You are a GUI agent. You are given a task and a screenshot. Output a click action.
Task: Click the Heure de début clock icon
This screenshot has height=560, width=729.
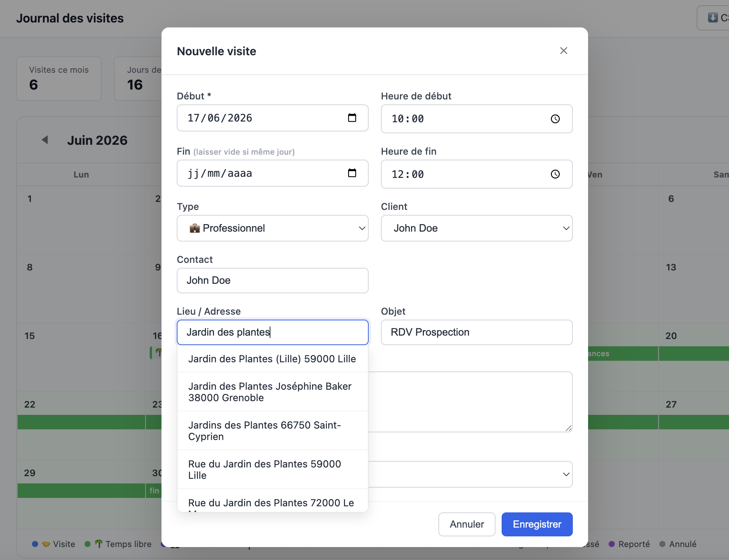[x=555, y=119]
